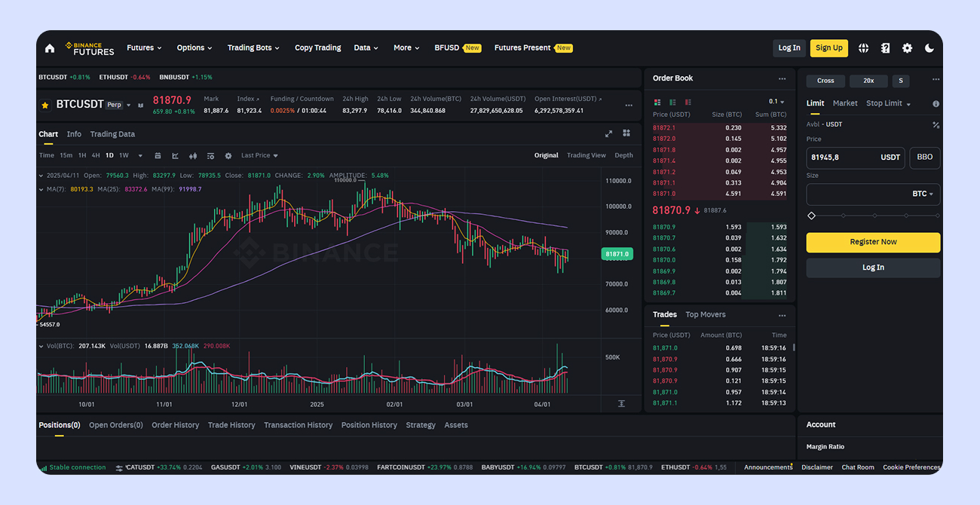The width and height of the screenshot is (980, 505).
Task: Go to the home icon in navbar
Action: coord(50,48)
